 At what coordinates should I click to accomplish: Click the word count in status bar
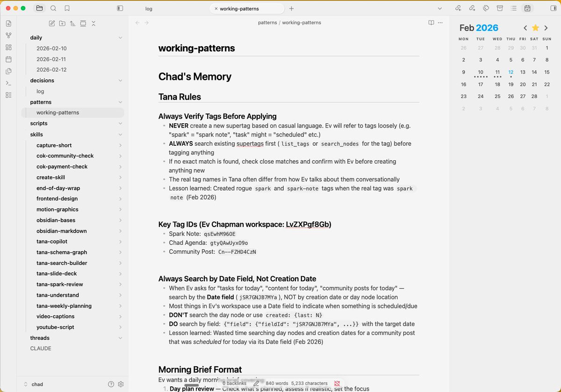pyautogui.click(x=277, y=383)
